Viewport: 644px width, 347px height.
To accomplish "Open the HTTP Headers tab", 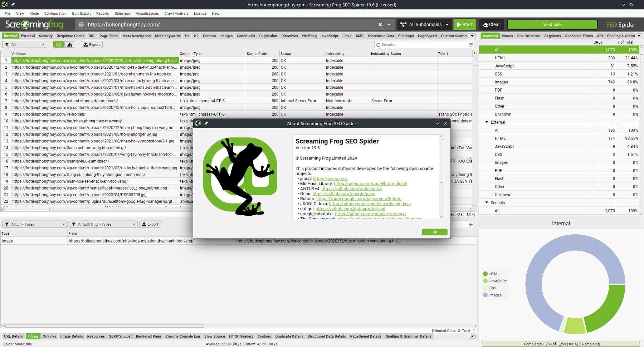I will (241, 336).
